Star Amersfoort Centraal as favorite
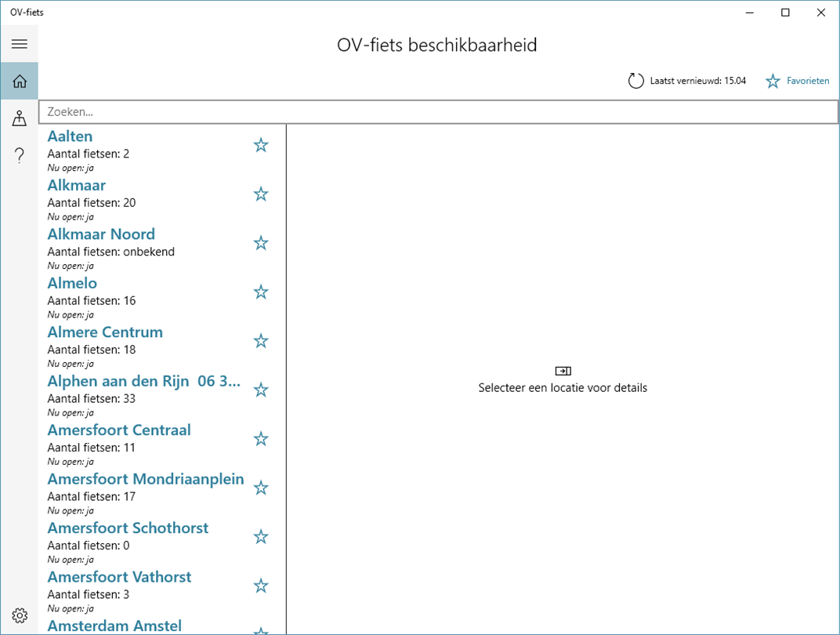This screenshot has width=840, height=635. (x=261, y=439)
